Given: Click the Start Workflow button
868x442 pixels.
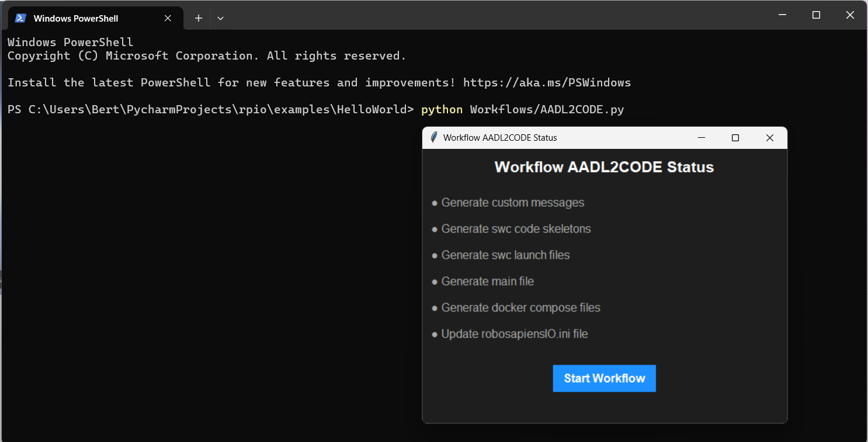Looking at the screenshot, I should (x=604, y=378).
